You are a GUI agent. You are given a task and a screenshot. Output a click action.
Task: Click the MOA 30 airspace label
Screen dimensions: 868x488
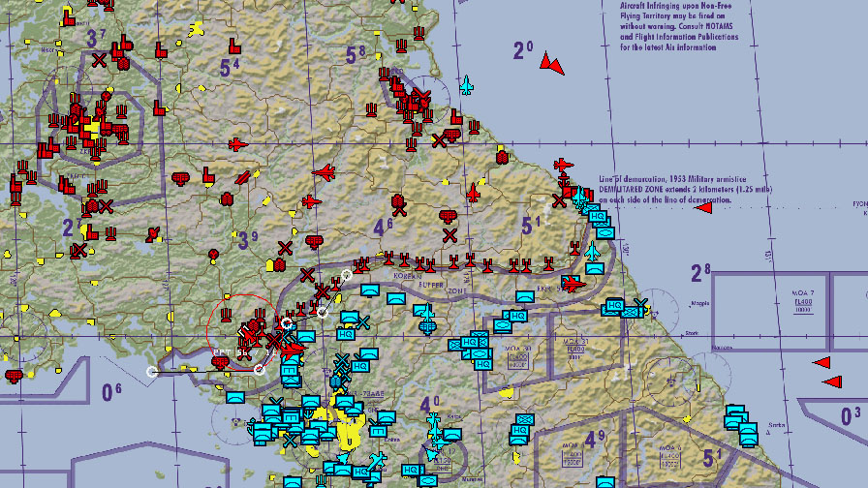[x=517, y=350]
